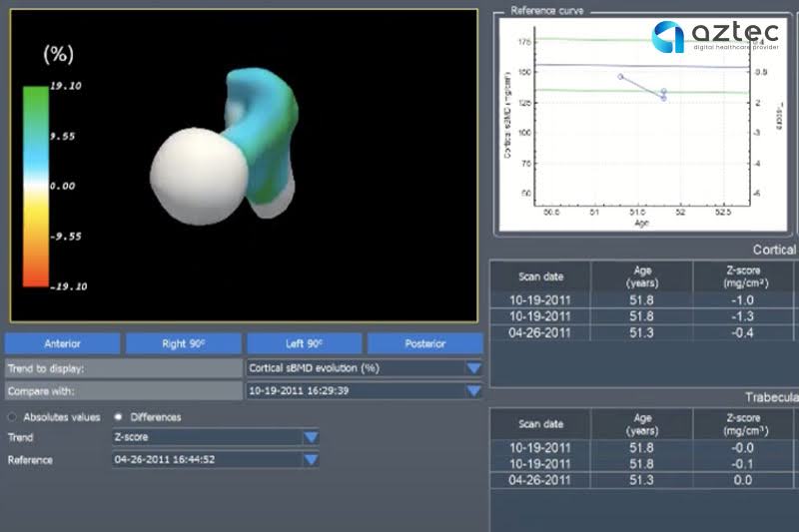Viewport: 799px width, 532px height.
Task: Click Cortical table Z-score value -0.4
Action: (x=742, y=332)
